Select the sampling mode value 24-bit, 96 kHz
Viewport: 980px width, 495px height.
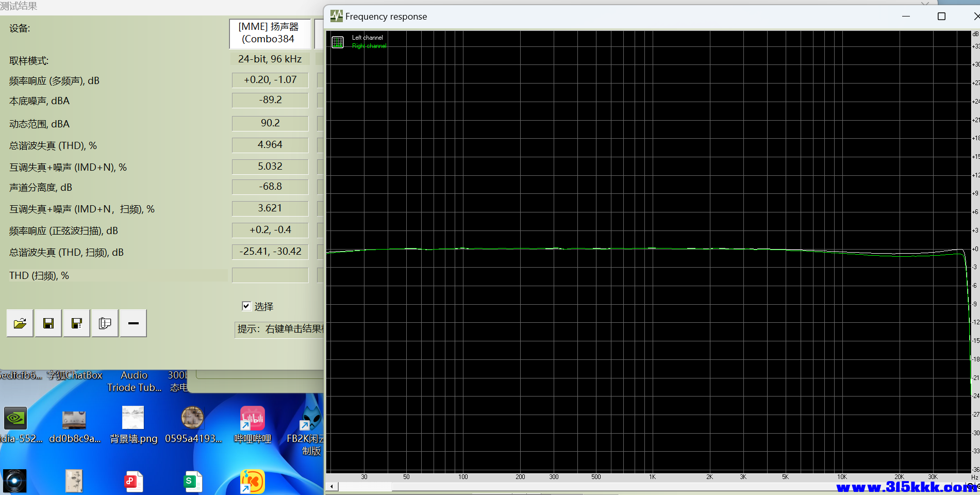pyautogui.click(x=270, y=59)
